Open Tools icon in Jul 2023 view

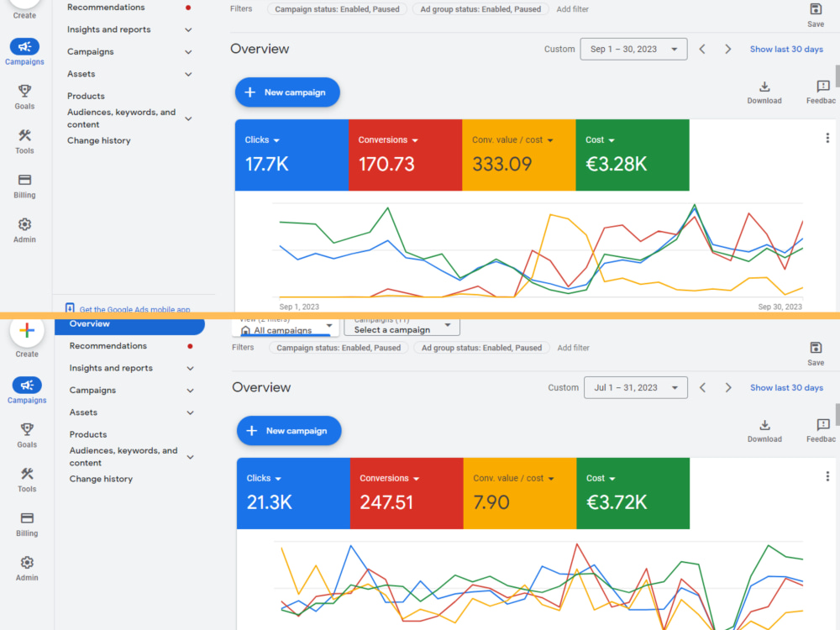tap(27, 474)
